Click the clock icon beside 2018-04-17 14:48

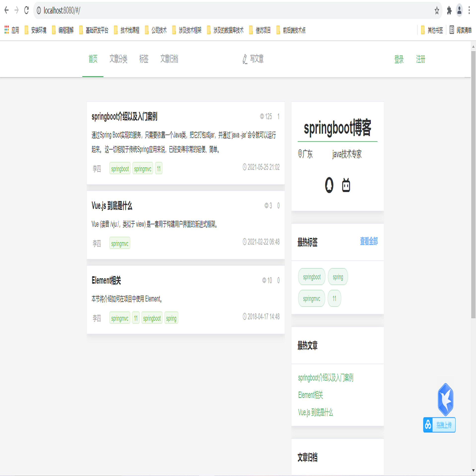[245, 317]
